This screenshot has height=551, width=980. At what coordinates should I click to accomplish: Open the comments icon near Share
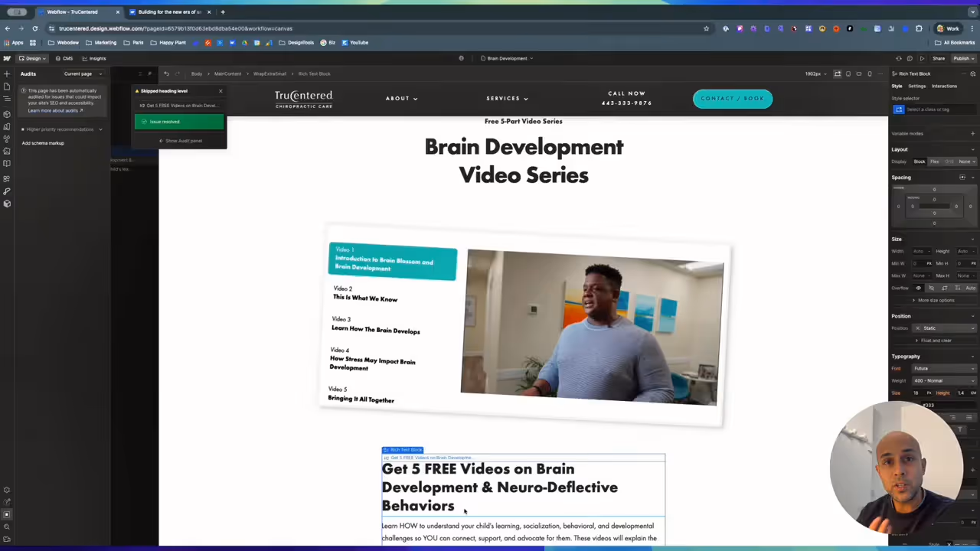[910, 58]
